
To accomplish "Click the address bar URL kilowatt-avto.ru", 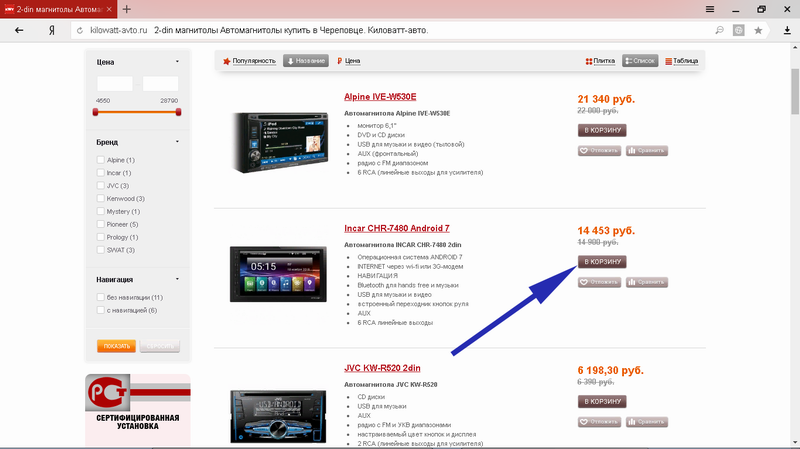I will coord(119,30).
